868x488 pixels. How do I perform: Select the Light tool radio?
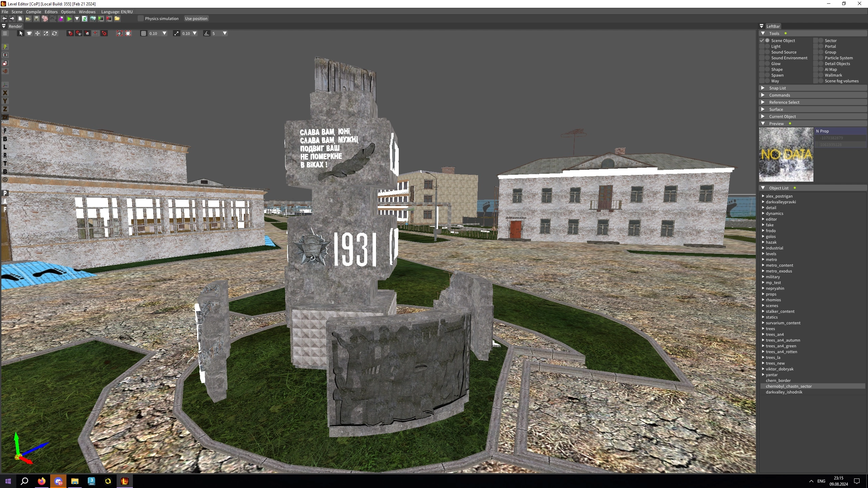(767, 46)
